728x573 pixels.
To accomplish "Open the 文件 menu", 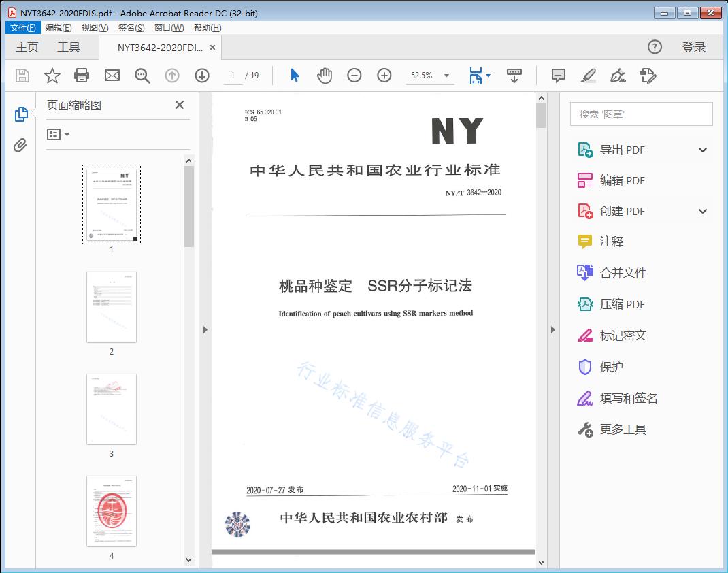I will pyautogui.click(x=22, y=27).
